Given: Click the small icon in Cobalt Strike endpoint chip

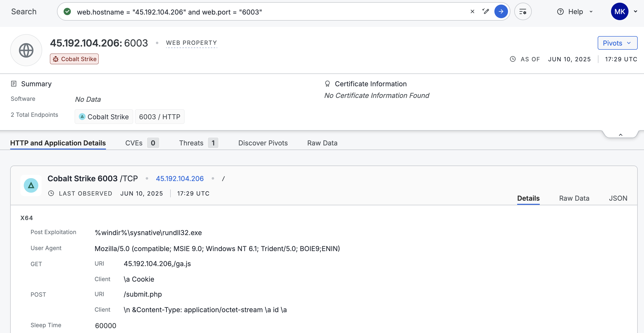Looking at the screenshot, I should [x=82, y=117].
